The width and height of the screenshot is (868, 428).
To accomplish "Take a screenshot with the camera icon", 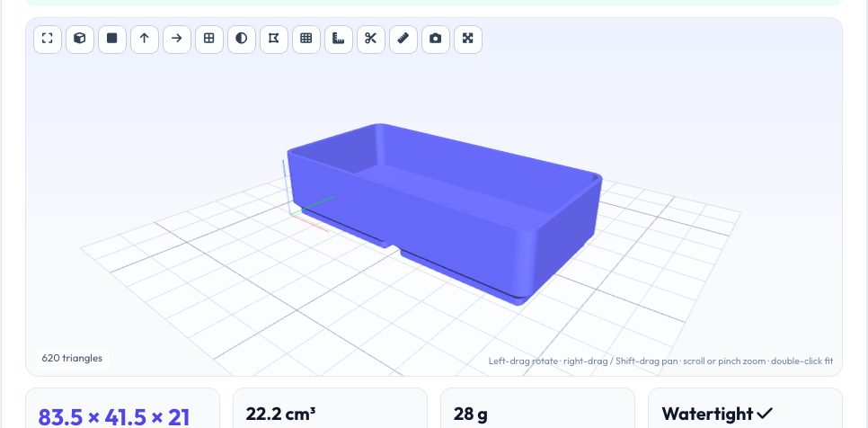I will point(436,40).
